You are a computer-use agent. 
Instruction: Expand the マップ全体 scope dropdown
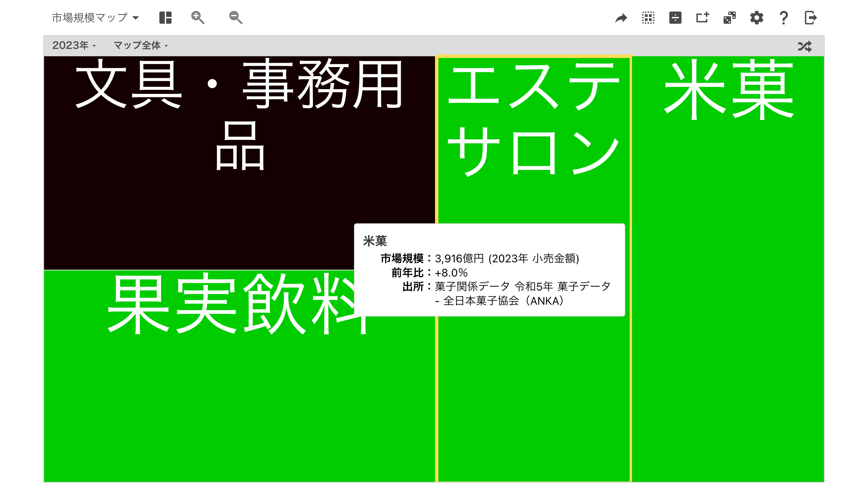click(141, 45)
